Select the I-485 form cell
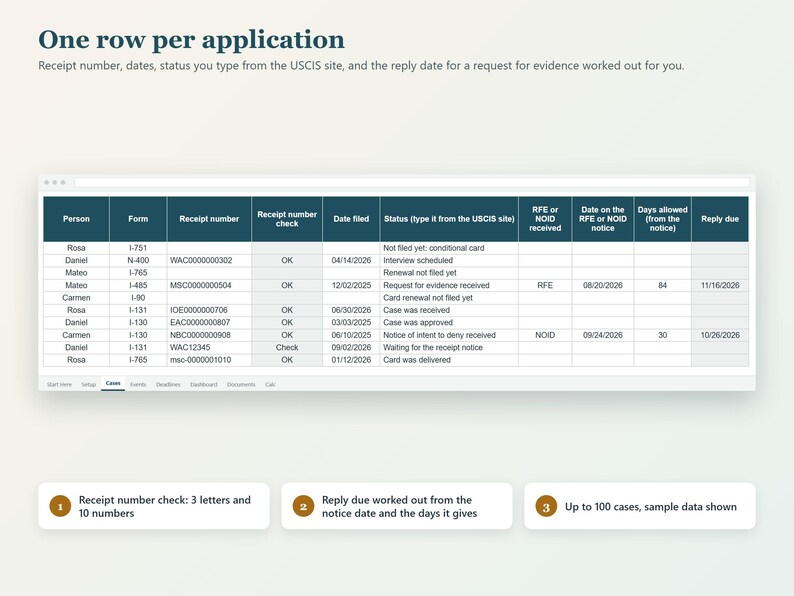This screenshot has width=794, height=596. pyautogui.click(x=138, y=285)
